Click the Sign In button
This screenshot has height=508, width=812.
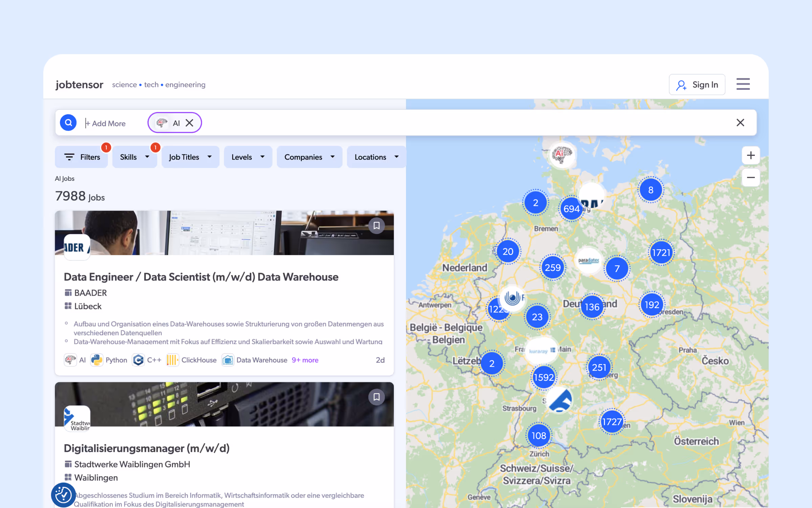(x=697, y=84)
